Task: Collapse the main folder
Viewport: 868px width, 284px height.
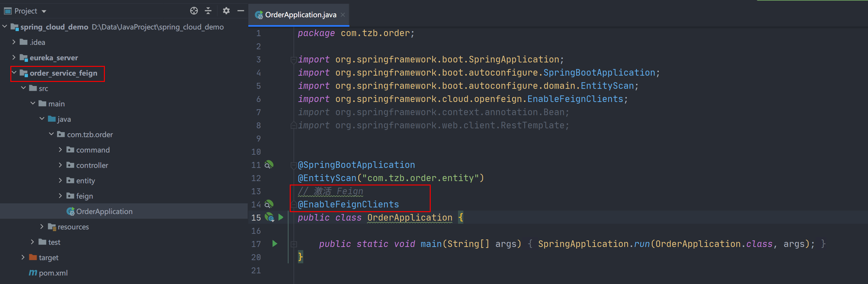Action: (x=33, y=103)
